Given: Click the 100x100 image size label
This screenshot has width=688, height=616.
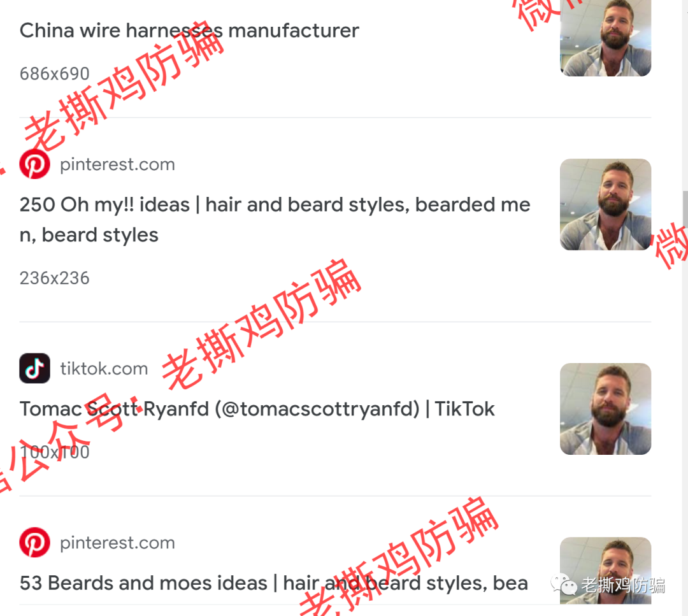Looking at the screenshot, I should pos(54,452).
